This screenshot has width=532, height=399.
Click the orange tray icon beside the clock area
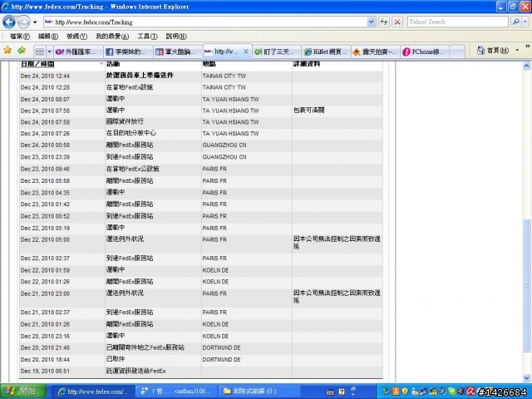[396, 392]
